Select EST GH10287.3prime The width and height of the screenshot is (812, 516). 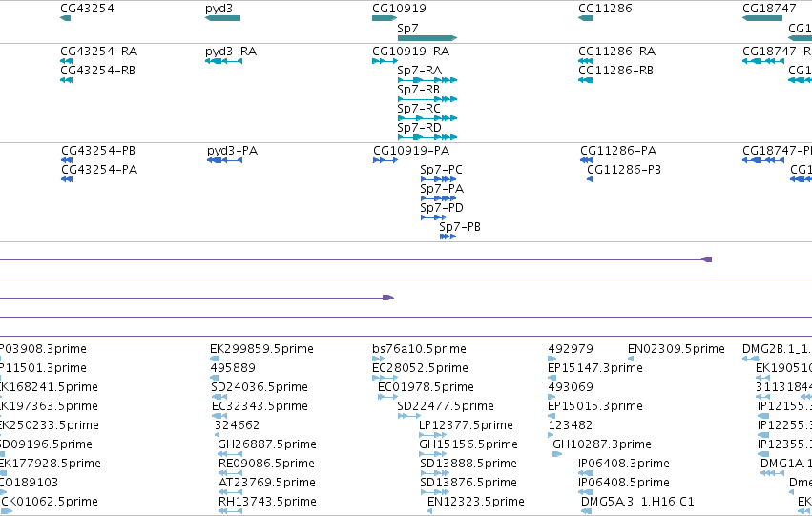(557, 454)
